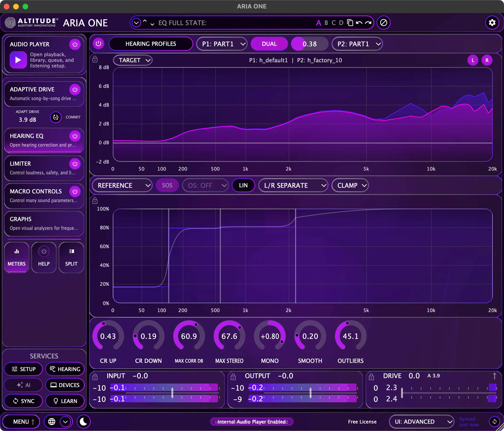Screen dimensions: 504x431
Task: Open the Meters panel
Action: [x=16, y=257]
